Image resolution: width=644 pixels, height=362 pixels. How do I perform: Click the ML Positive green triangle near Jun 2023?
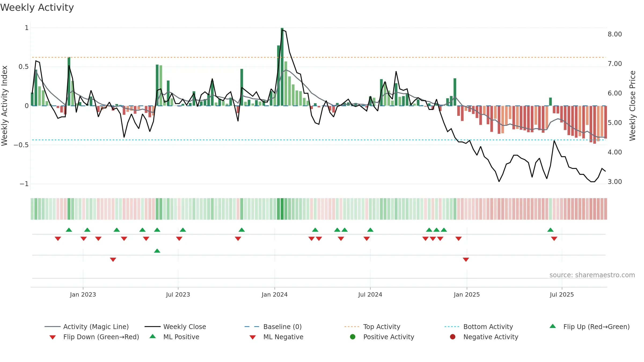point(157,251)
